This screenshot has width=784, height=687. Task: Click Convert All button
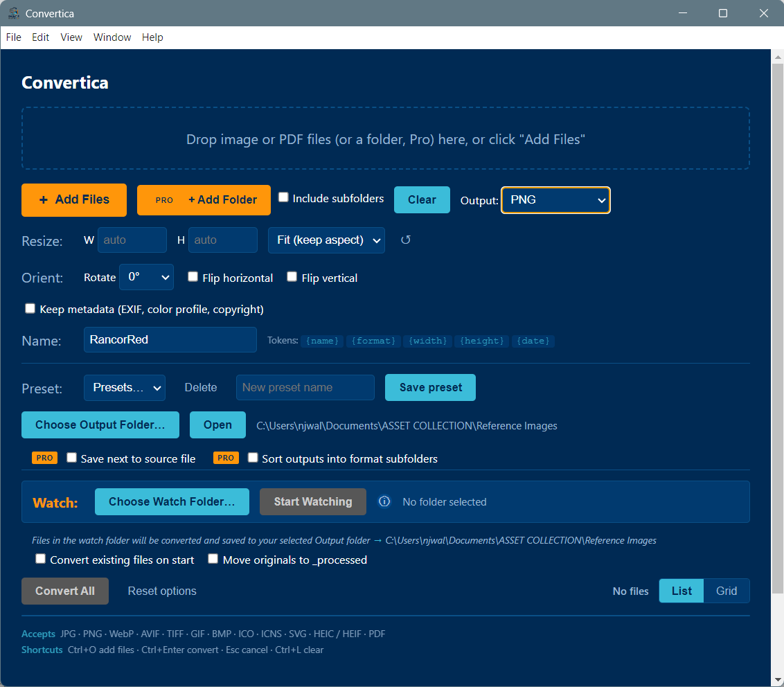click(x=65, y=591)
